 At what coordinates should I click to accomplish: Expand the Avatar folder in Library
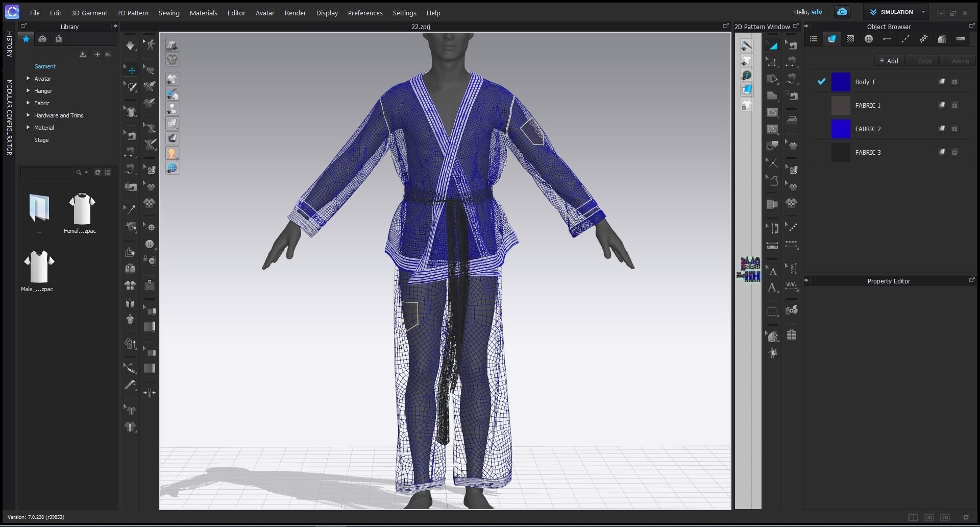pyautogui.click(x=28, y=79)
